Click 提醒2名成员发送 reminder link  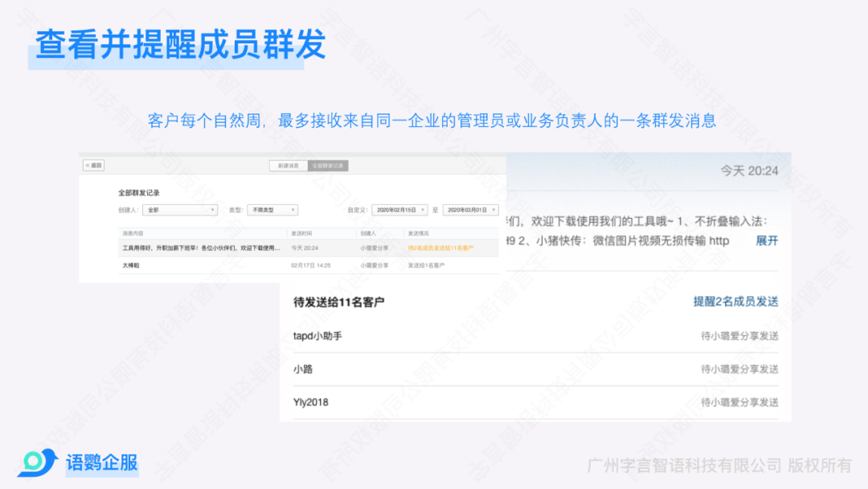pyautogui.click(x=735, y=302)
